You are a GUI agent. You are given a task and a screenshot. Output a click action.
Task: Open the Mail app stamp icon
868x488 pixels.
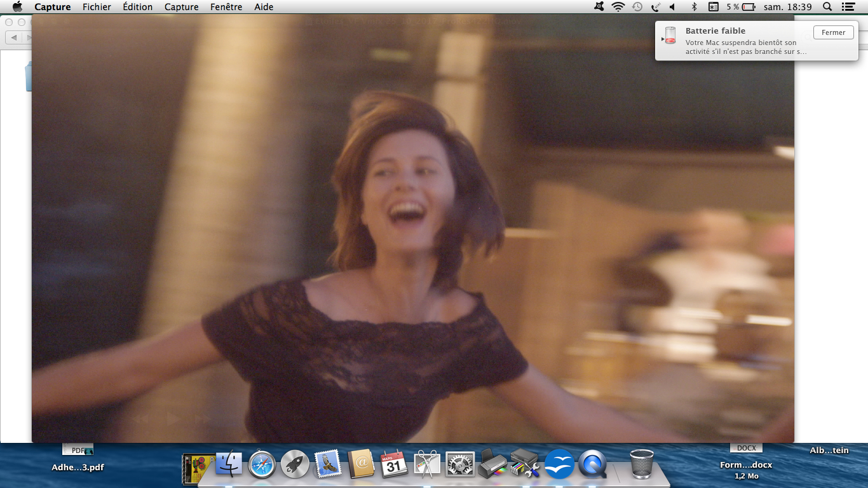[328, 464]
